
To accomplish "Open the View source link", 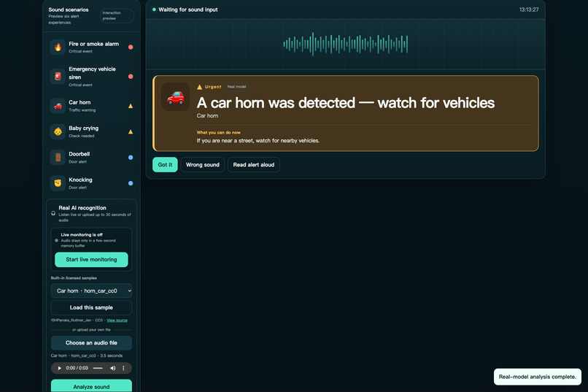I will (x=117, y=320).
